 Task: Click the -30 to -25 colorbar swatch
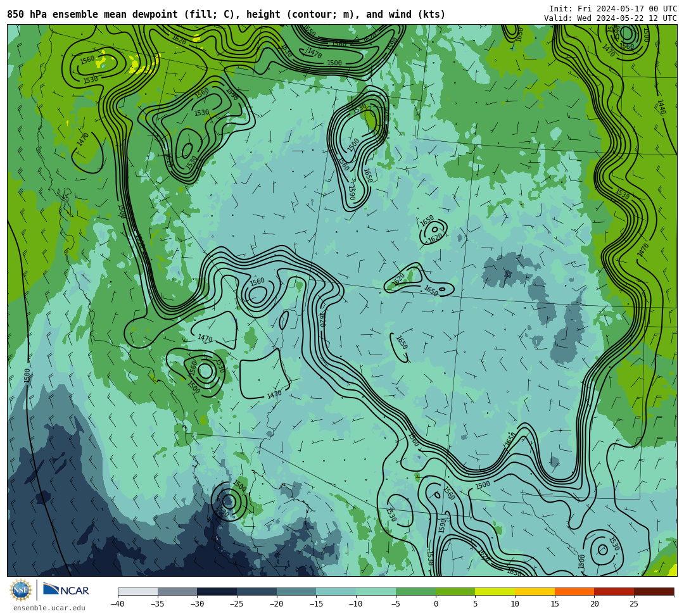pyautogui.click(x=217, y=591)
